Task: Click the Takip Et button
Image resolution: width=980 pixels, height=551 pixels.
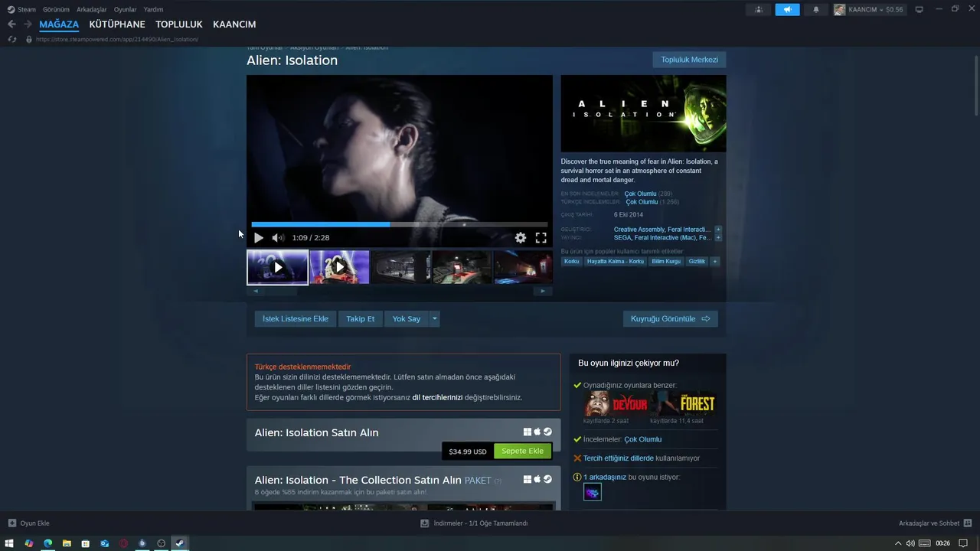Action: point(361,319)
